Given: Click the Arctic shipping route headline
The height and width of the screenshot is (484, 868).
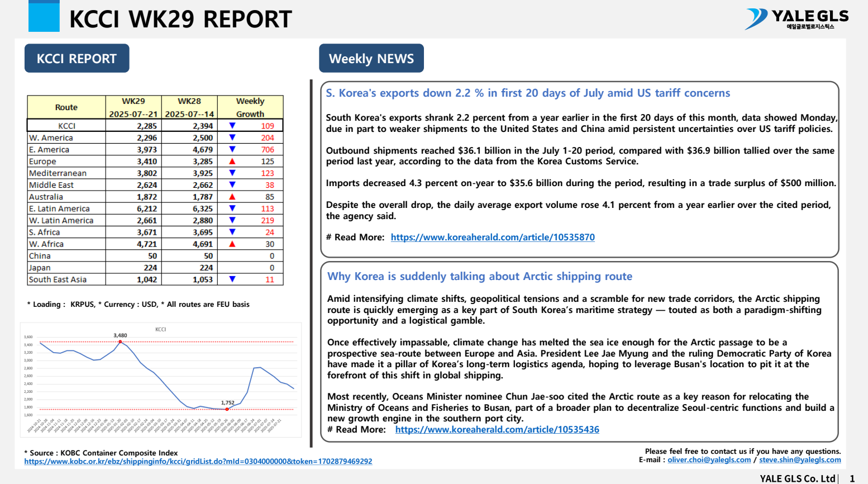Looking at the screenshot, I should 480,276.
